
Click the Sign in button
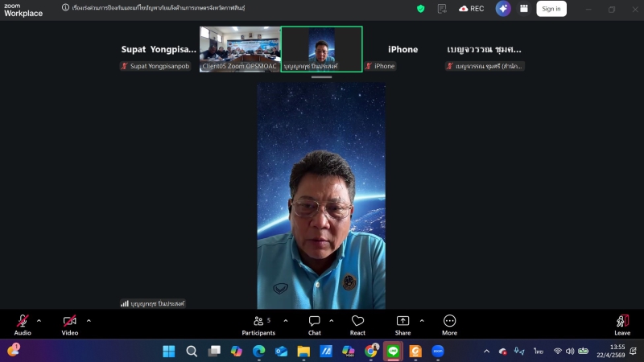coord(551,9)
